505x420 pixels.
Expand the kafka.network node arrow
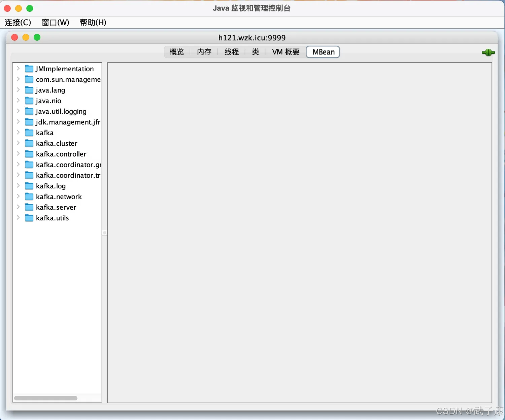[18, 196]
